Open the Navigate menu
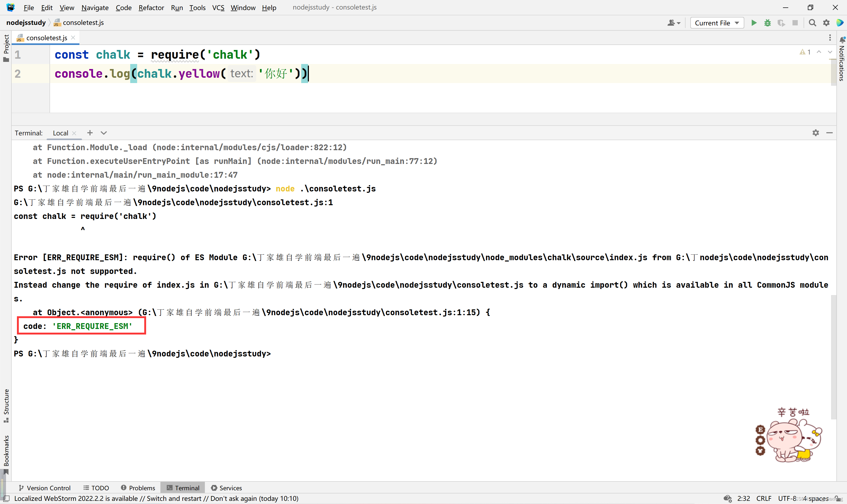 coord(95,7)
